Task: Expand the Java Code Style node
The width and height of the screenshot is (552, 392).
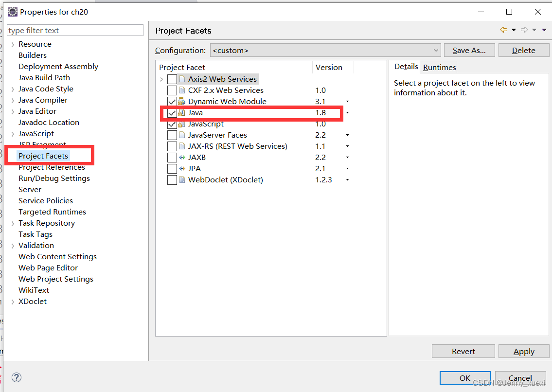Action: 13,89
